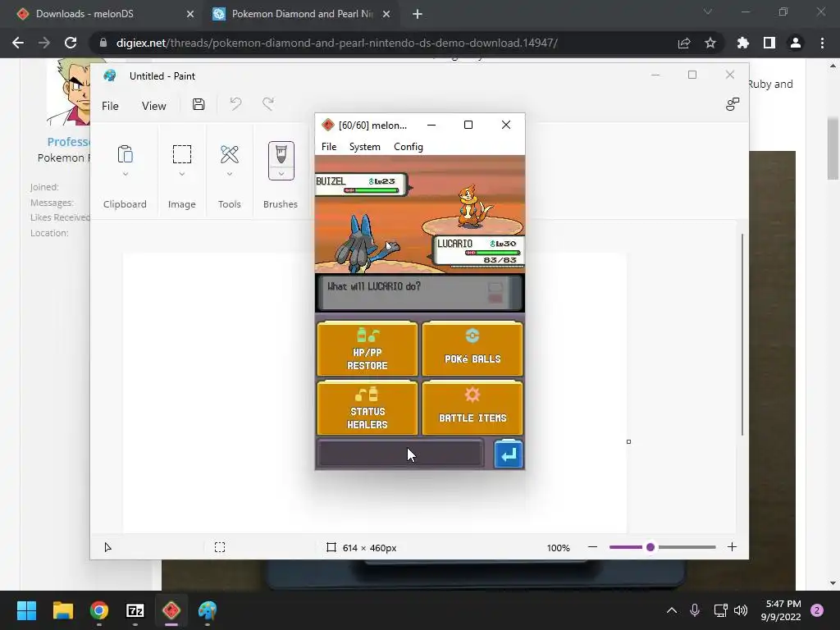This screenshot has height=630, width=840.
Task: Choose the Poké Balls bag pocket
Action: click(x=472, y=349)
